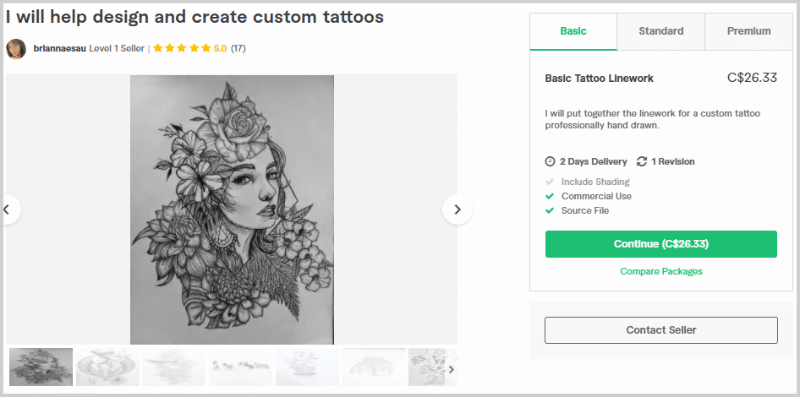800x397 pixels.
Task: Open the seller's profile avatar
Action: (16, 48)
